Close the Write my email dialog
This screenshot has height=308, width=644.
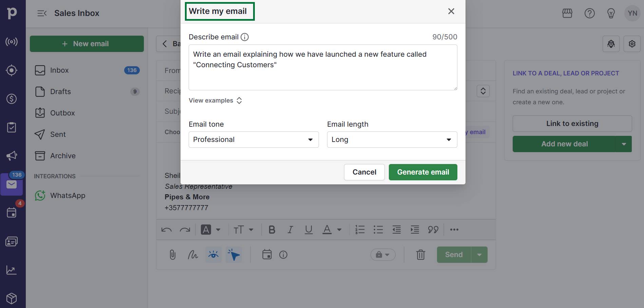[451, 11]
